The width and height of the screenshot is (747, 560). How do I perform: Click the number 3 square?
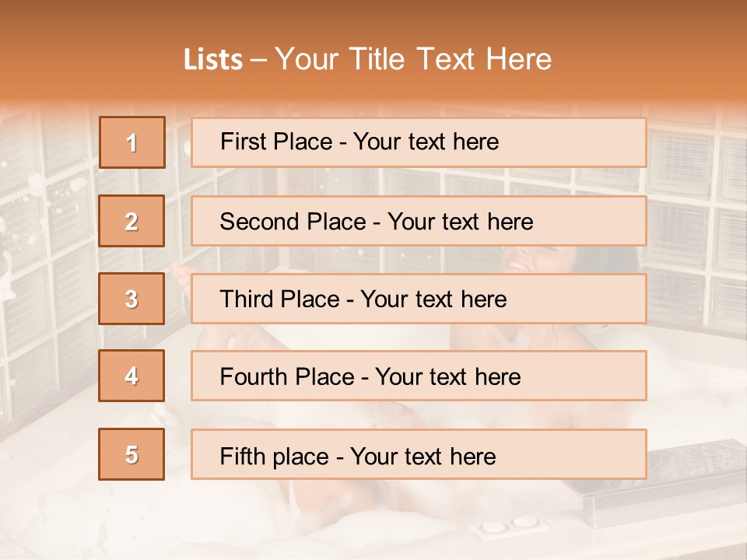[132, 299]
